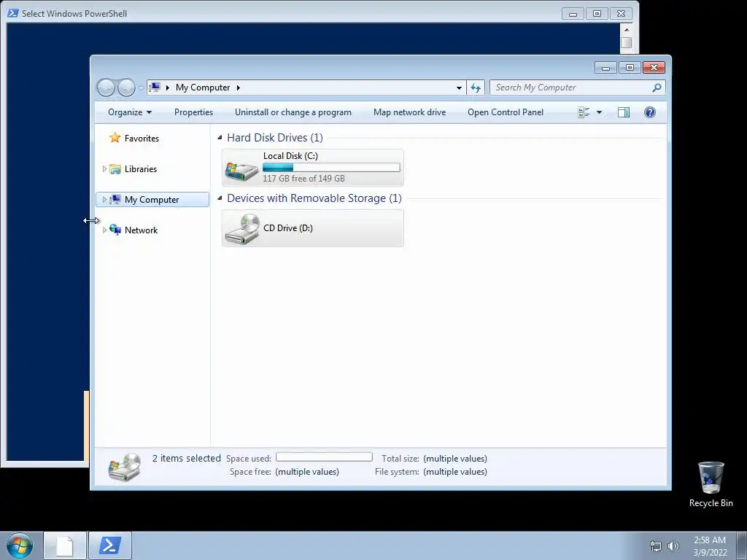
Task: Click the Local Disk (C:) label
Action: (290, 156)
